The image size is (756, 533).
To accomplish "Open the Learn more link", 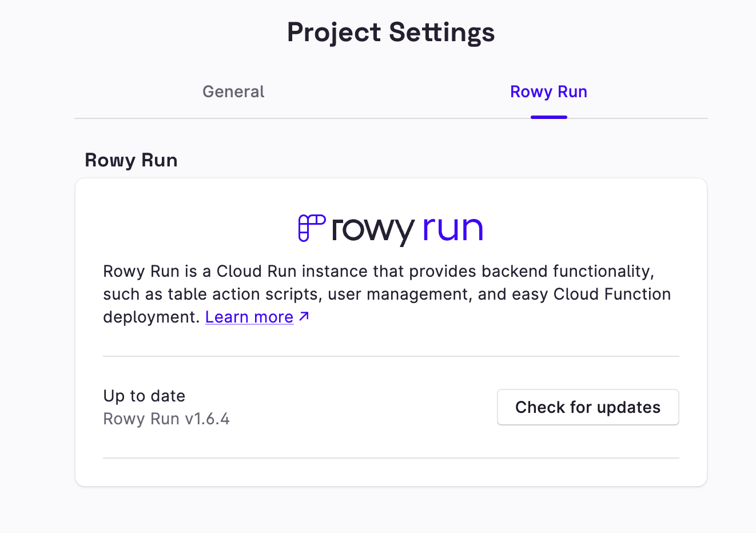I will (249, 317).
